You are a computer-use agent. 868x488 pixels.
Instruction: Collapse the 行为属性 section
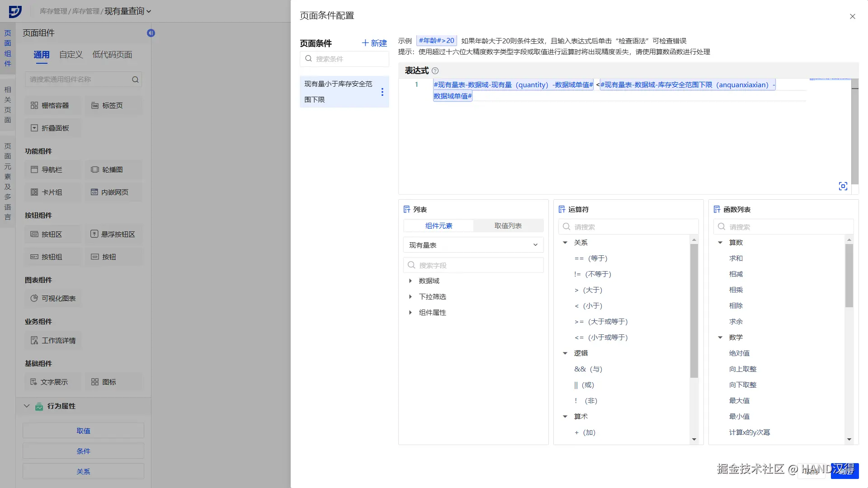(27, 406)
